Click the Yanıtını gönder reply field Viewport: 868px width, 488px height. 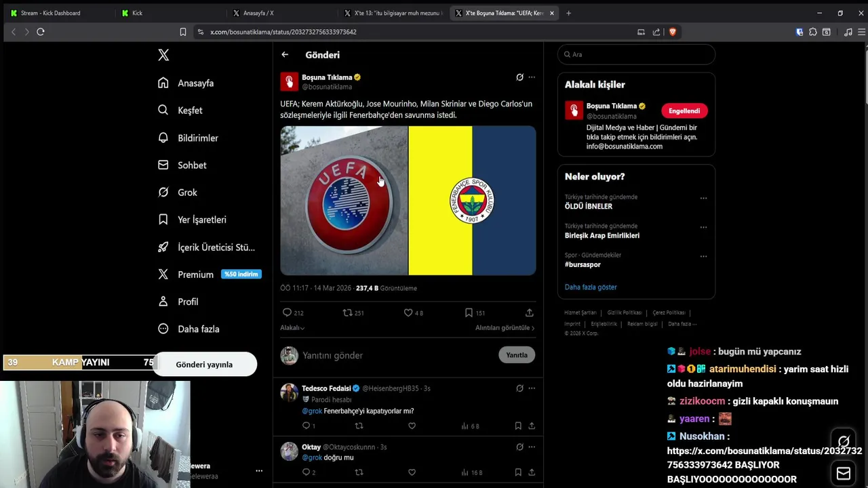click(x=397, y=355)
